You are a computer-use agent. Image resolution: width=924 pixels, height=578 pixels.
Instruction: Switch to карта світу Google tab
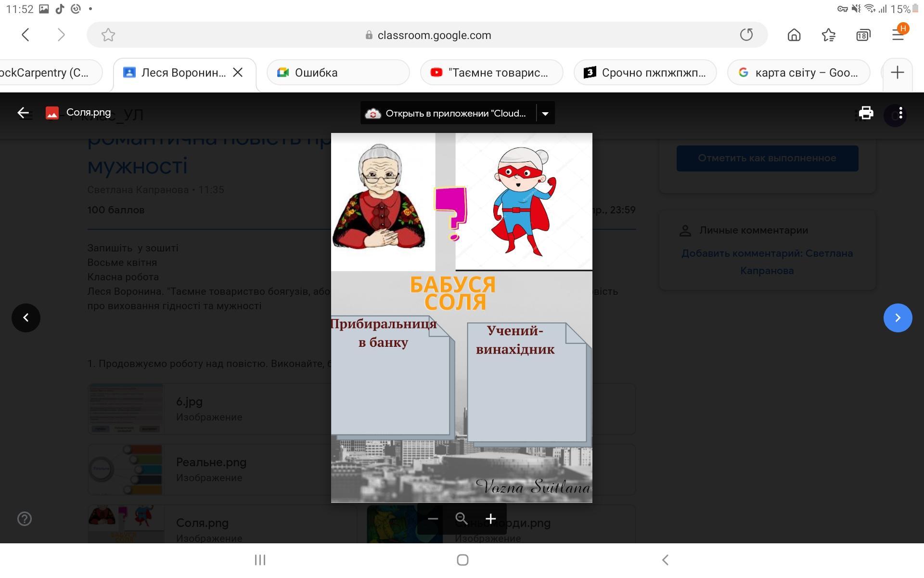coord(799,73)
